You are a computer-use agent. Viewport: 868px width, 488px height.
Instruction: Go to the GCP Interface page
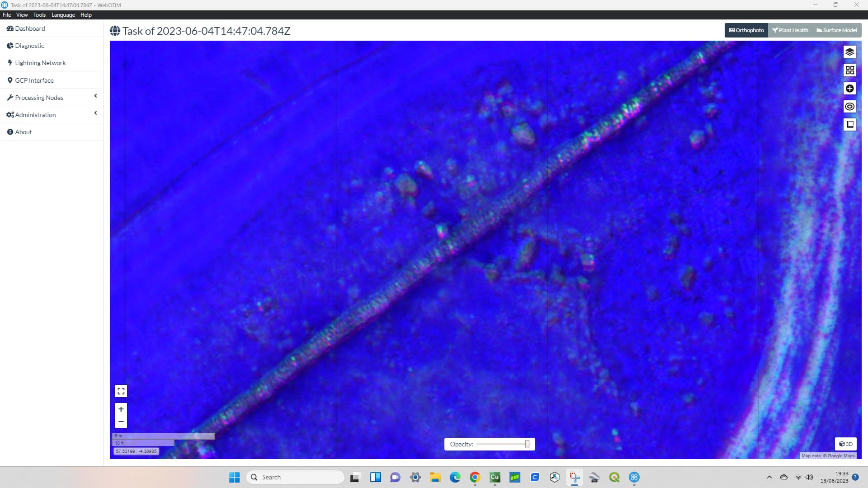click(x=34, y=80)
